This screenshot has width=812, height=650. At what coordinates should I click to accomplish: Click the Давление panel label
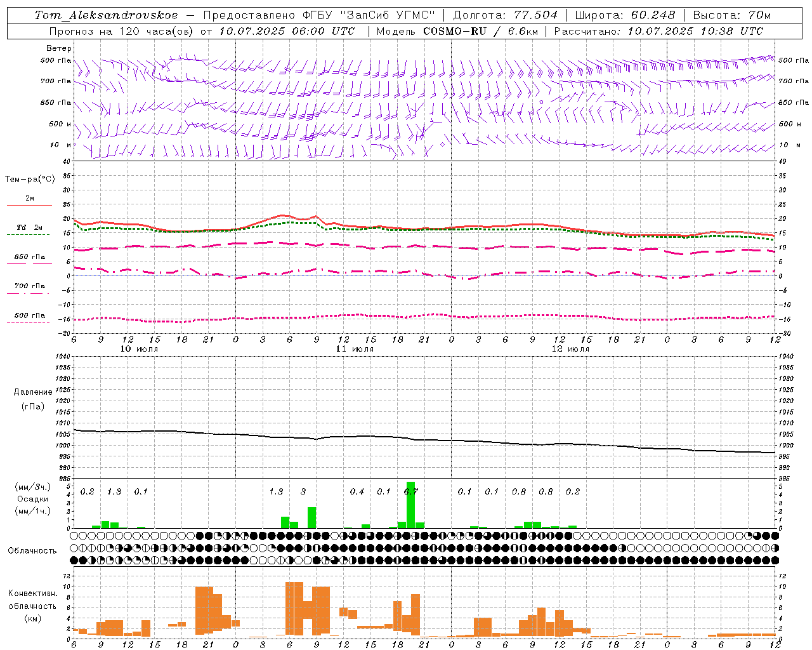click(x=33, y=392)
